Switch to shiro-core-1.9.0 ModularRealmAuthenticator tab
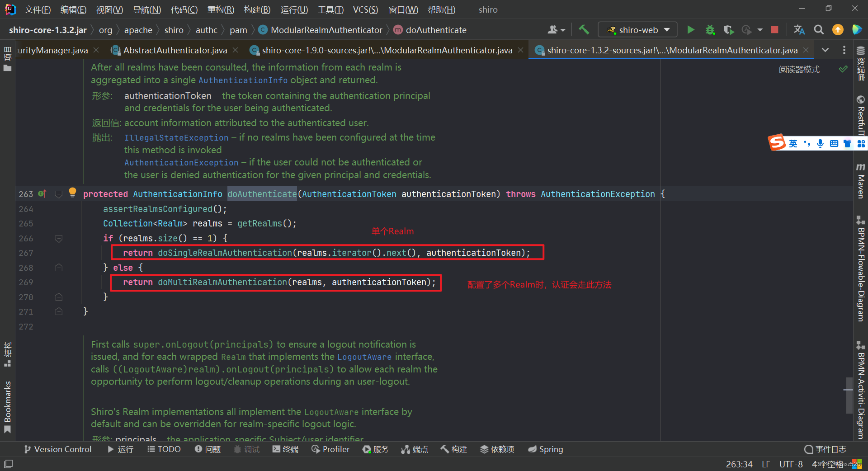Image resolution: width=868 pixels, height=471 pixels. coord(387,50)
